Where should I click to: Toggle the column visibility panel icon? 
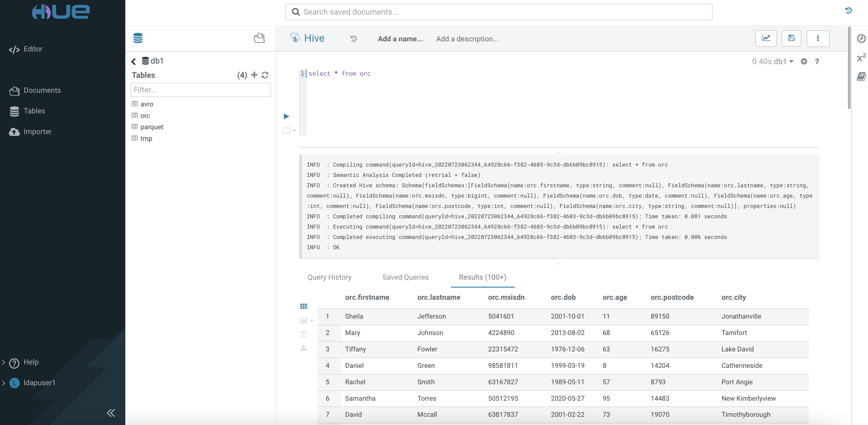coord(303,334)
